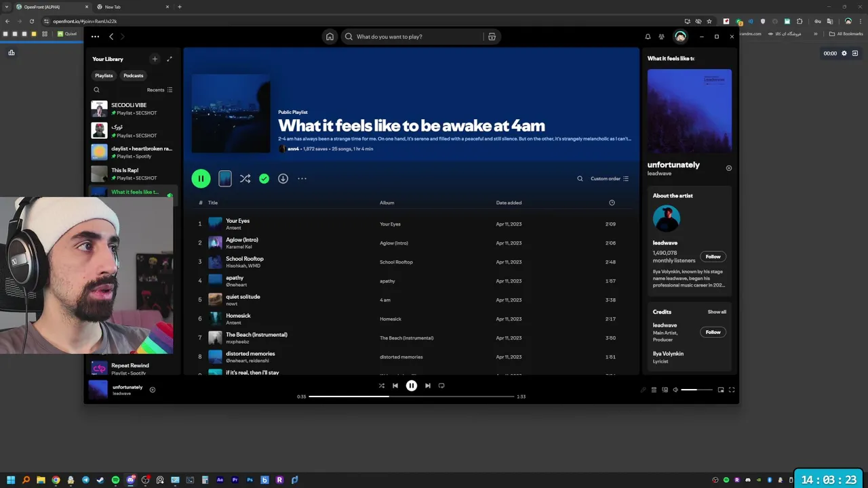This screenshot has width=868, height=488.
Task: Open Custom order sort dropdown
Action: (610, 178)
